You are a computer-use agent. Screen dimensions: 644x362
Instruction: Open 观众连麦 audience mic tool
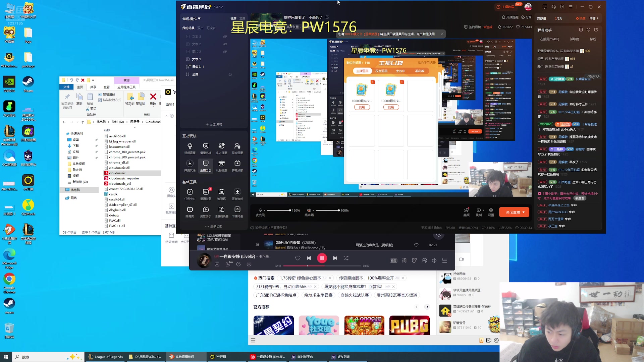(237, 148)
